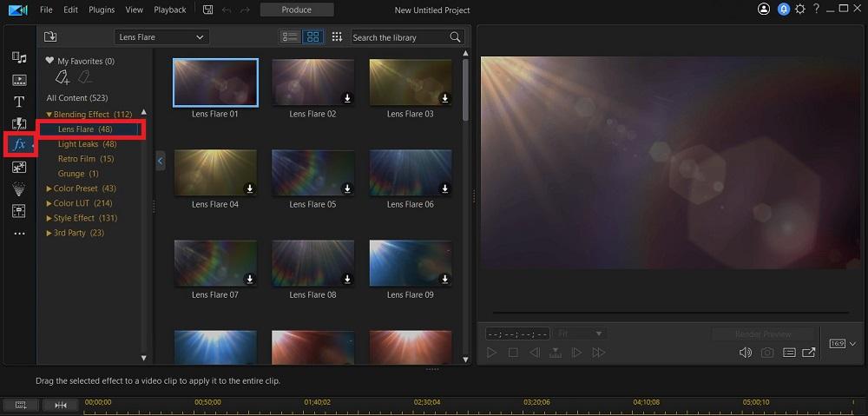Show more rooms with the ellipsis icon
868x416 pixels.
pos(19,234)
